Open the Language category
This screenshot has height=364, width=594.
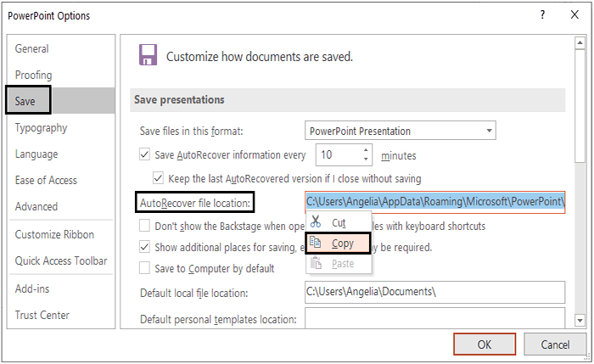pos(61,154)
